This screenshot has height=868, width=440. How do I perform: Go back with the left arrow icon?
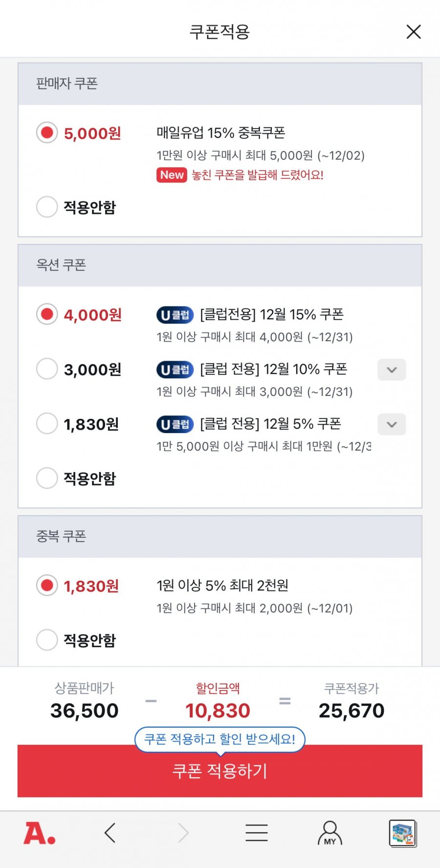coord(110,833)
